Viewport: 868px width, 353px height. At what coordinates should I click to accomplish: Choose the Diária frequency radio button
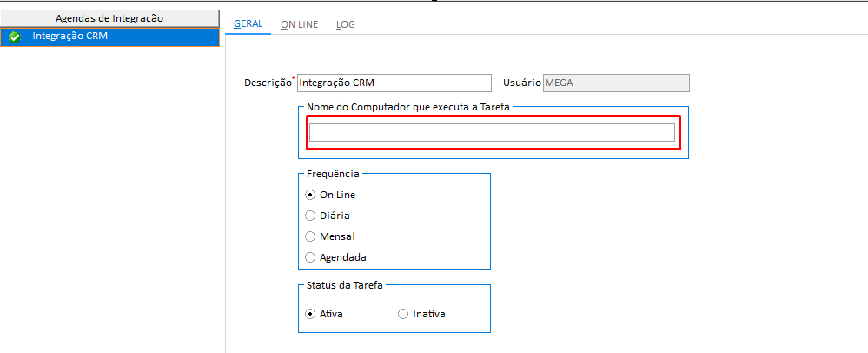310,215
